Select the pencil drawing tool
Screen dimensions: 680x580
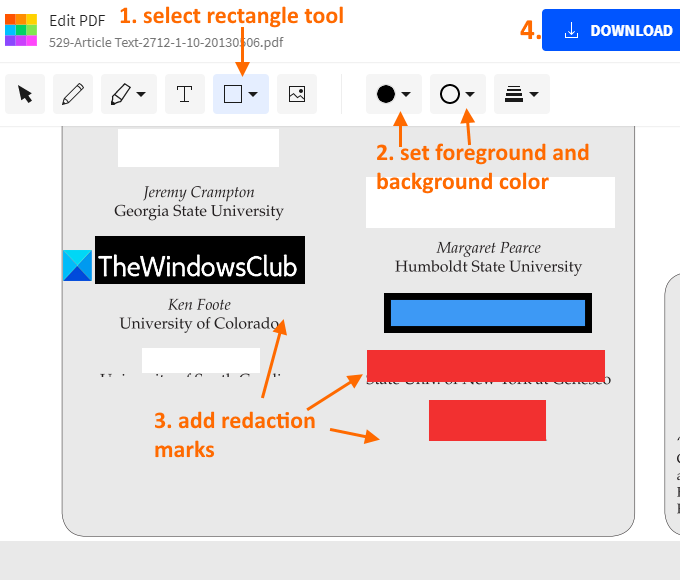click(73, 94)
